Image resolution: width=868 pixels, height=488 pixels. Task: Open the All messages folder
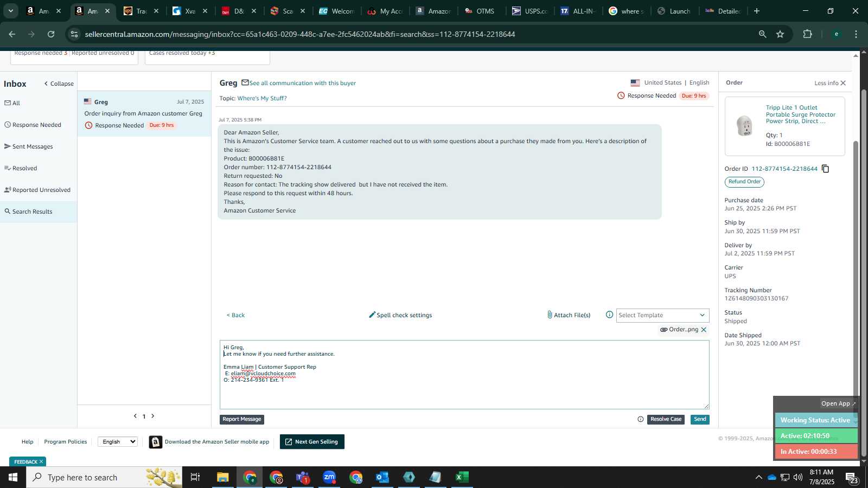[12, 103]
